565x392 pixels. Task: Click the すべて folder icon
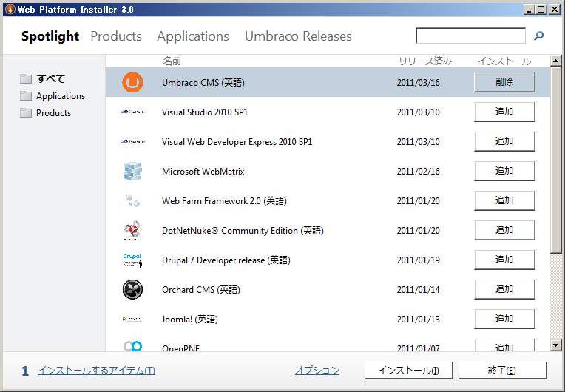(x=26, y=78)
